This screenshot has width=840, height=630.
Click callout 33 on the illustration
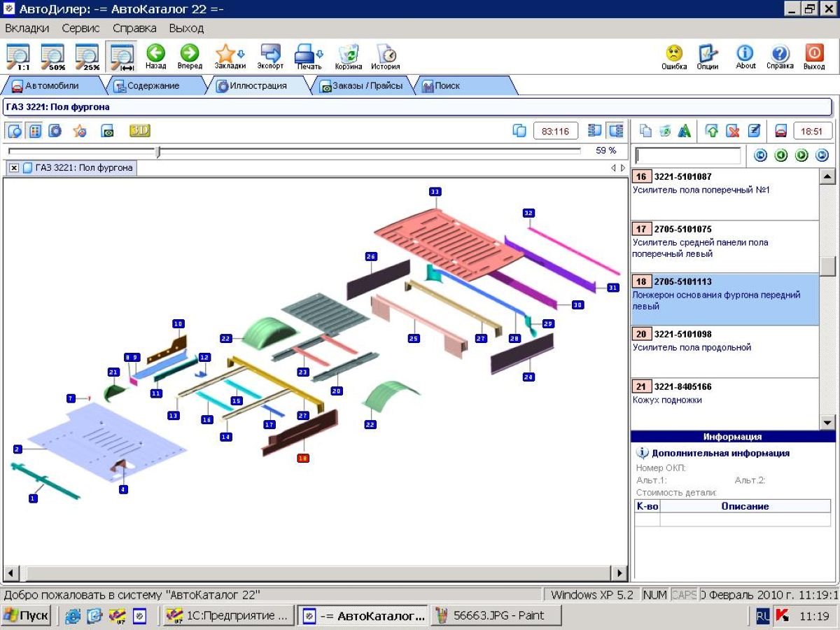[435, 192]
